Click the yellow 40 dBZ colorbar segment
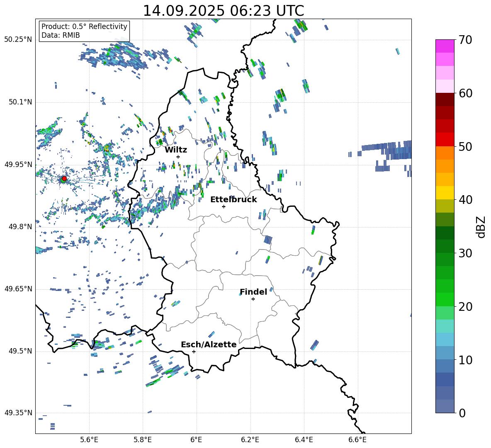The height and width of the screenshot is (448, 491). click(445, 193)
